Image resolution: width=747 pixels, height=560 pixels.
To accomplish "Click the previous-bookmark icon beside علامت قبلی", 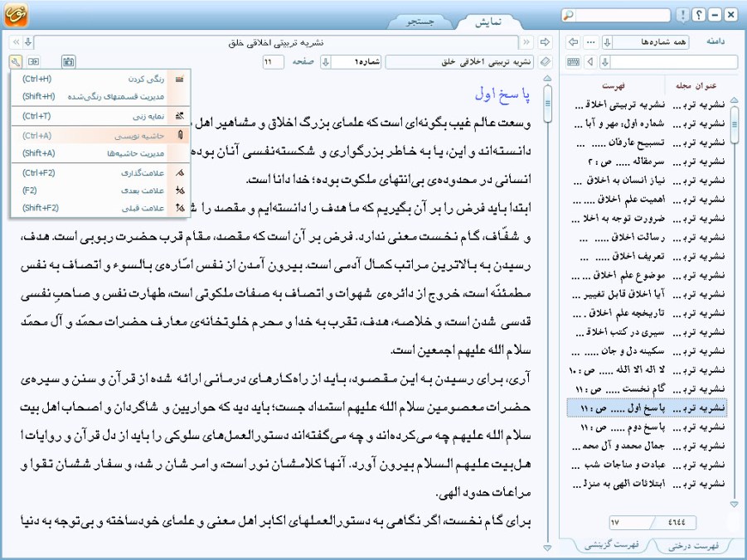I will tap(179, 208).
